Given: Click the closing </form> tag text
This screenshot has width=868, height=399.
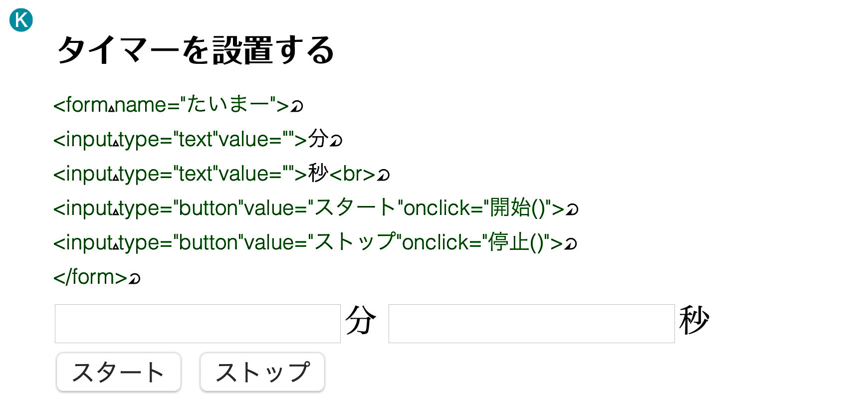Looking at the screenshot, I should pos(90,277).
